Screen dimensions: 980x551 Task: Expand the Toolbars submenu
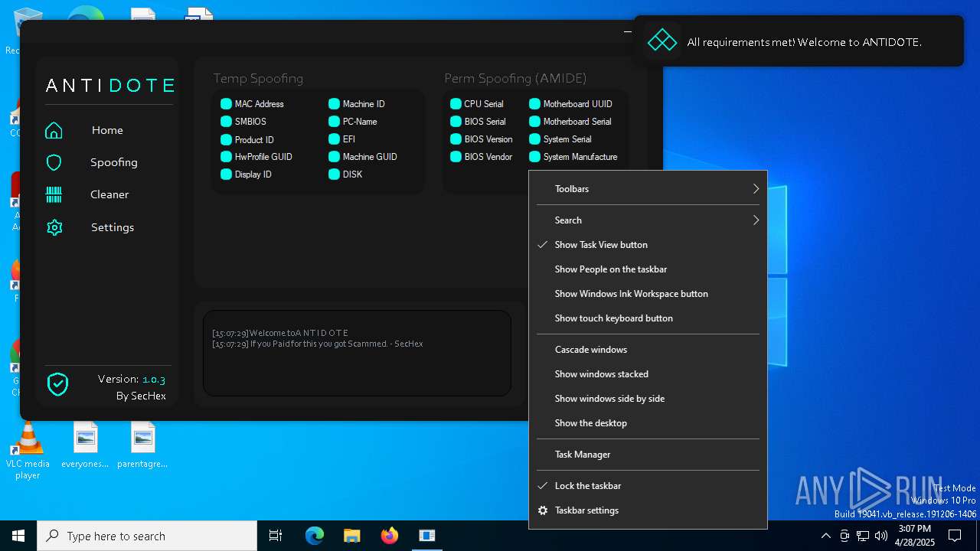[648, 189]
